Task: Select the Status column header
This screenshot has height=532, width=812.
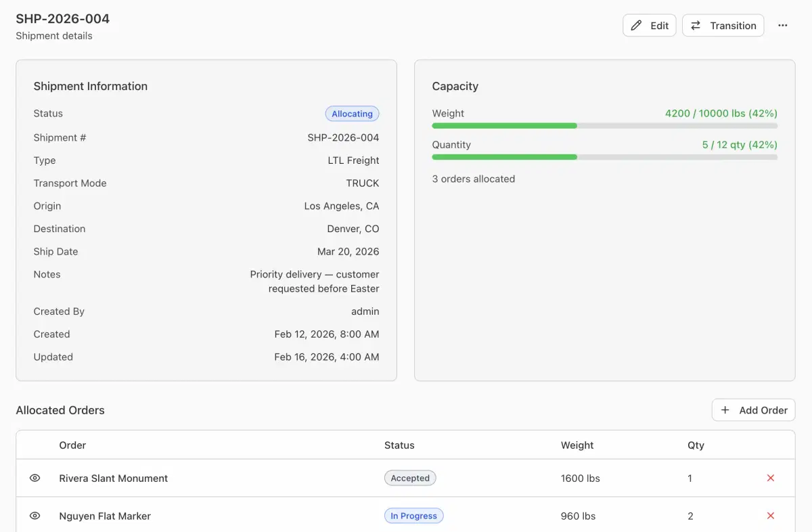Action: (x=399, y=445)
